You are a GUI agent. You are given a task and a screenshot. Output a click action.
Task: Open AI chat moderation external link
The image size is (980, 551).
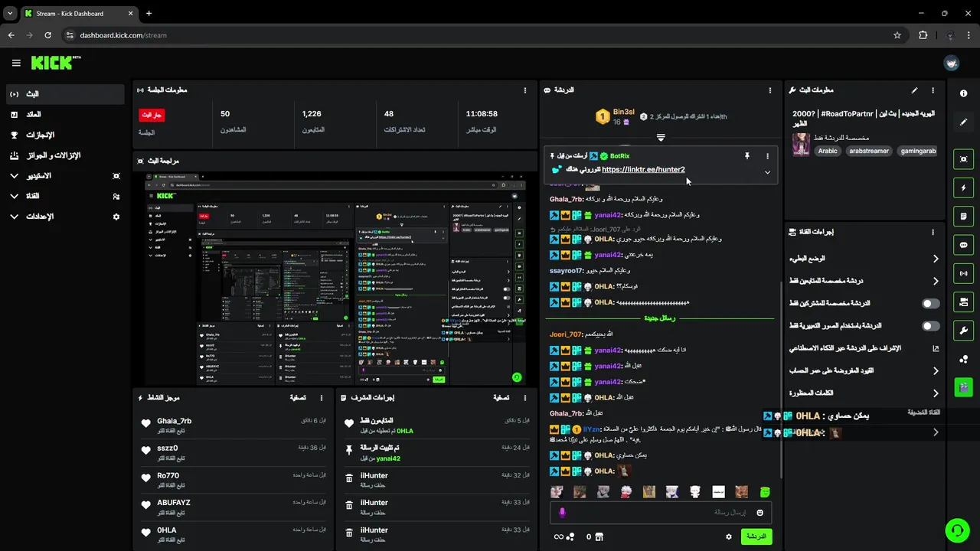pos(936,348)
